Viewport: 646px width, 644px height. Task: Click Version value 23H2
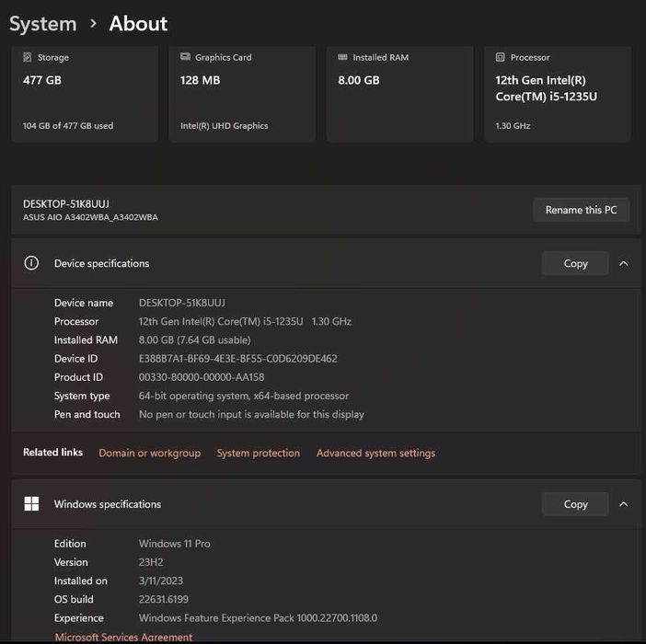click(x=151, y=562)
